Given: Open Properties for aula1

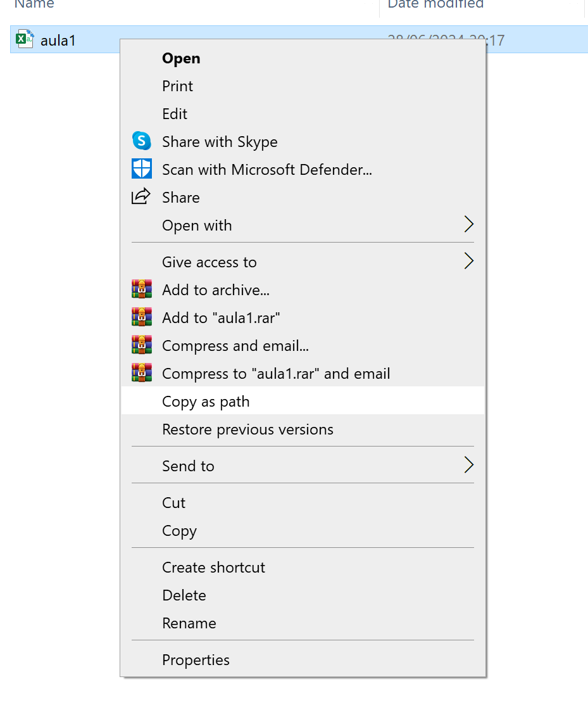Looking at the screenshot, I should 196,660.
